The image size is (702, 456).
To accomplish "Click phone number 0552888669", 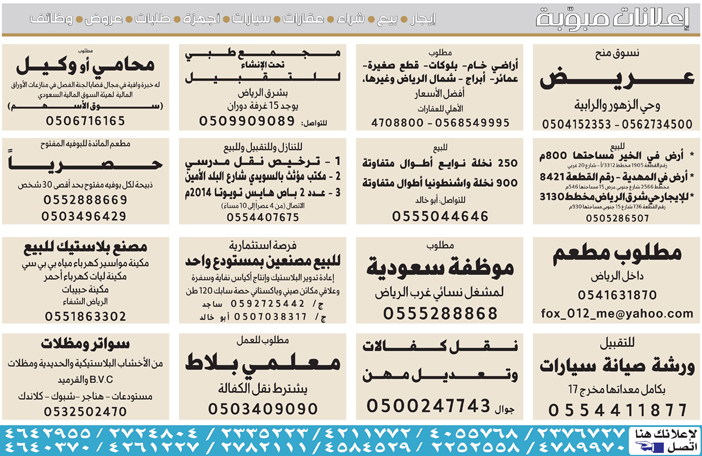I will pyautogui.click(x=85, y=200).
